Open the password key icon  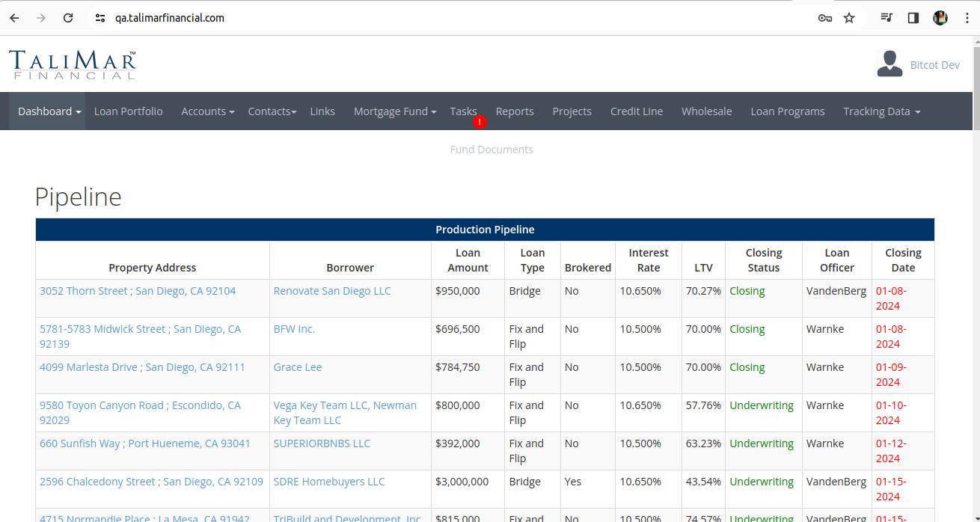825,18
